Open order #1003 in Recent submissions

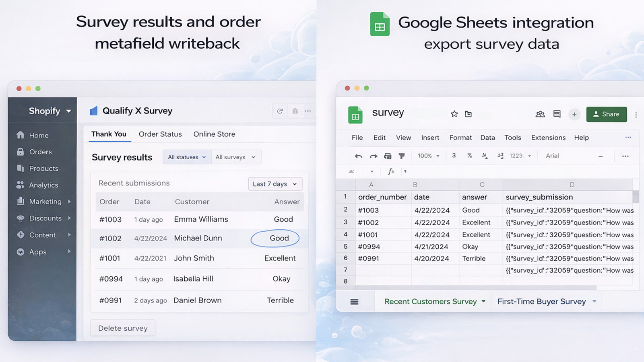pyautogui.click(x=110, y=219)
